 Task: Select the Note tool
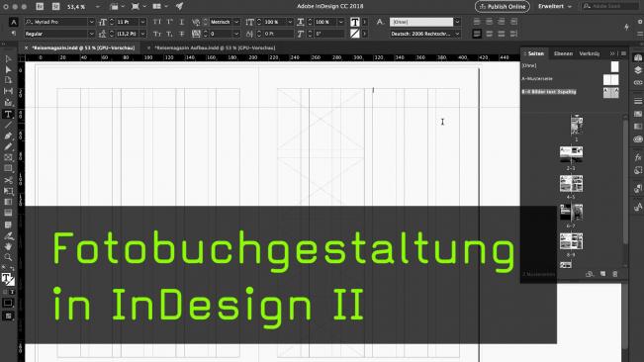[x=8, y=225]
